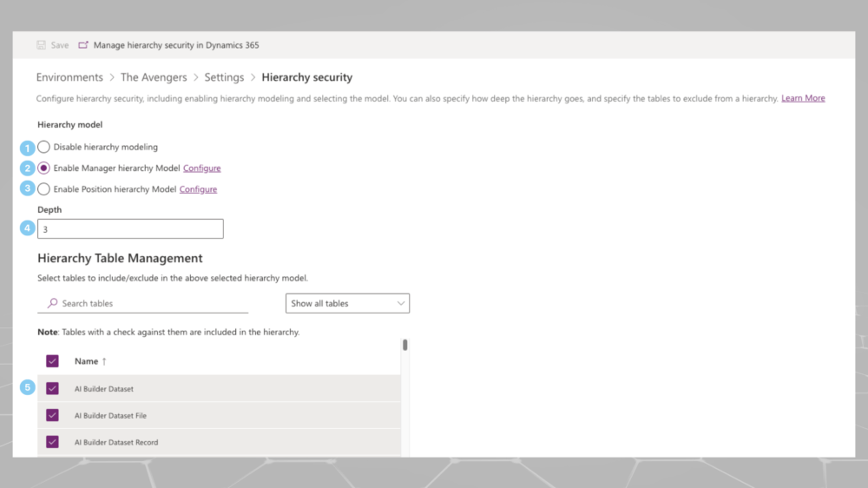Toggle the select-all tables checkbox

tap(53, 361)
